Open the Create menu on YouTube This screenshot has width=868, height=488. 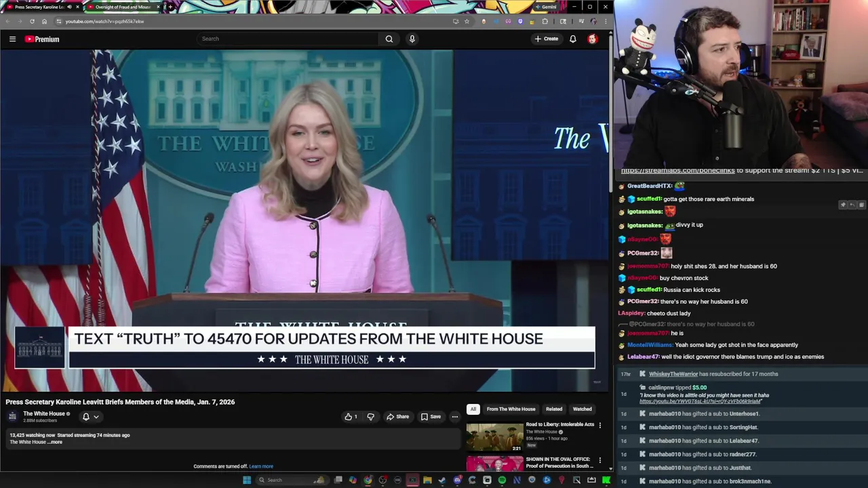click(x=546, y=39)
